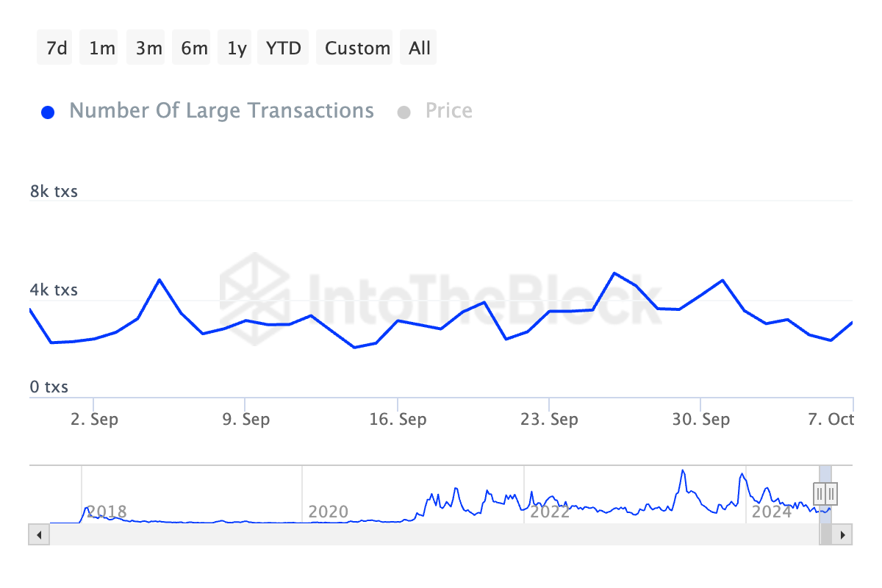Grab the left navigator range handle
The image size is (882, 588).
tap(820, 492)
